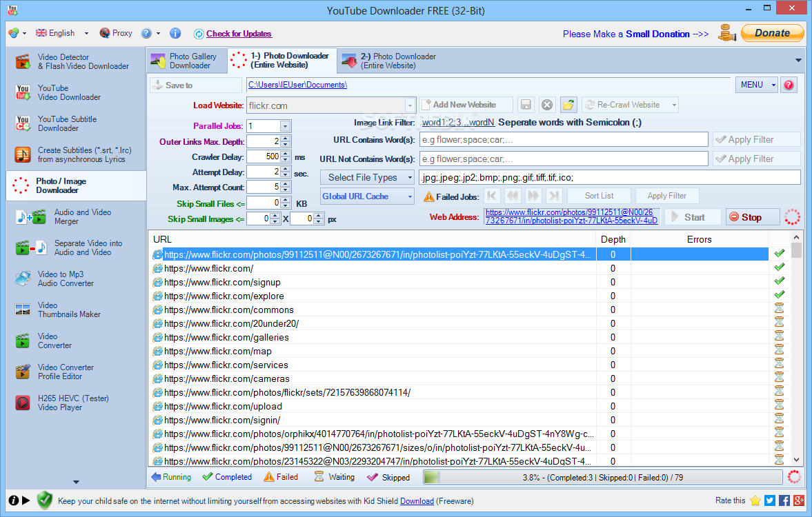Open the Parallel Jobs dropdown

tap(285, 126)
